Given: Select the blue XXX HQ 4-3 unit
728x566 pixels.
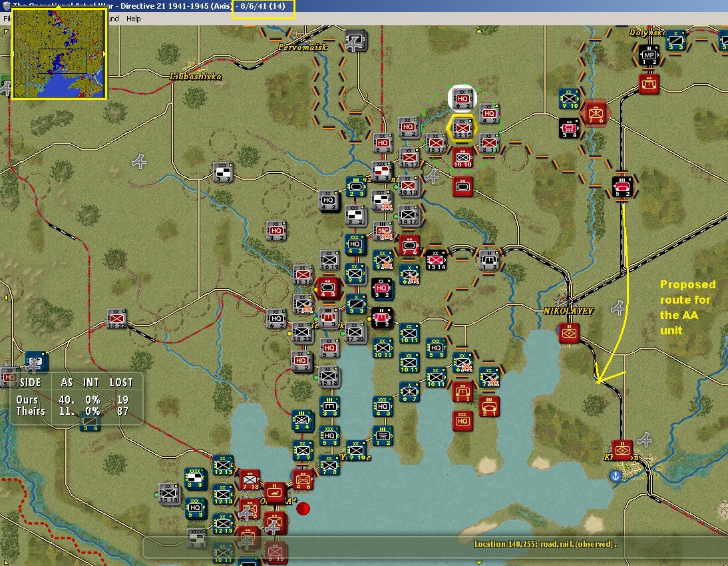Looking at the screenshot, I should pyautogui.click(x=383, y=407).
